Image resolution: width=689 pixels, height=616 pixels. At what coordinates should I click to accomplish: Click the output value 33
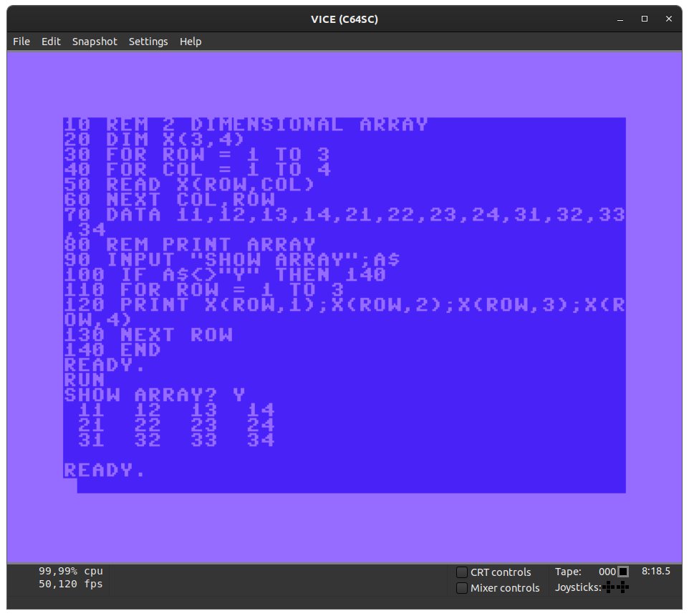[204, 440]
